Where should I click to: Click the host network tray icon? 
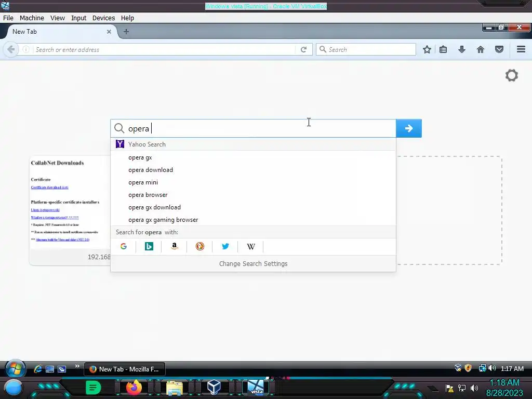(x=462, y=388)
